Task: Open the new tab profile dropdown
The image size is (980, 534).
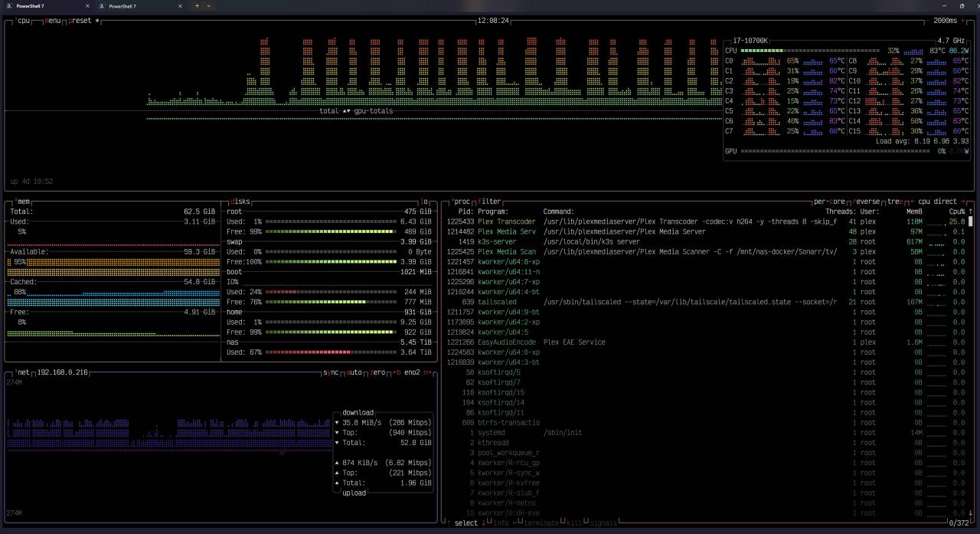Action: 209,6
